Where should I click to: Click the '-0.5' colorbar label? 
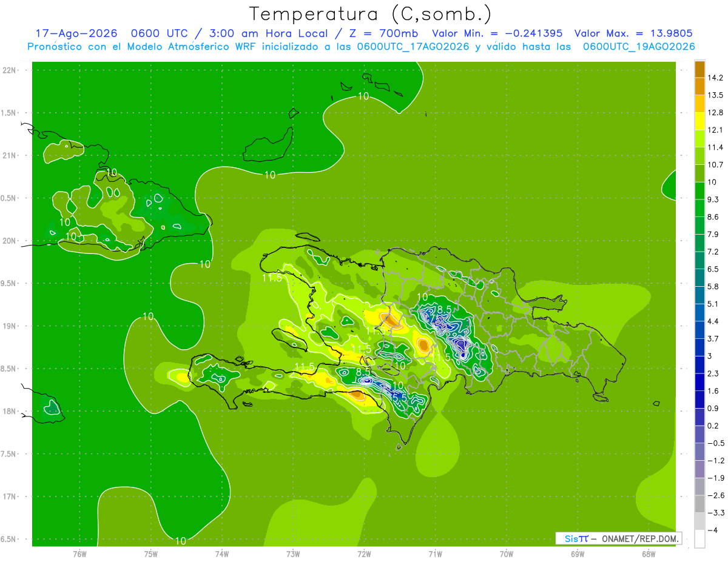[x=716, y=443]
